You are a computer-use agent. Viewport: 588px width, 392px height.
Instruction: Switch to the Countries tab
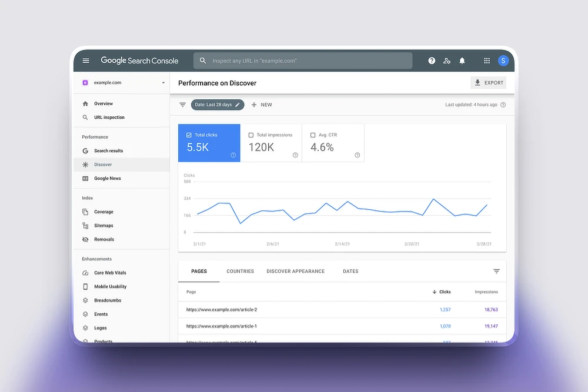tap(240, 272)
